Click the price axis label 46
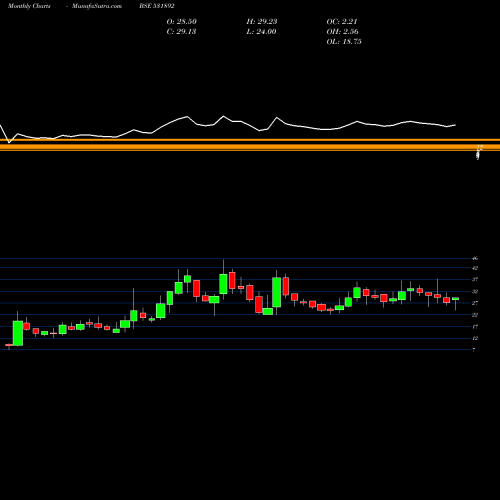500x500 pixels. 475,258
